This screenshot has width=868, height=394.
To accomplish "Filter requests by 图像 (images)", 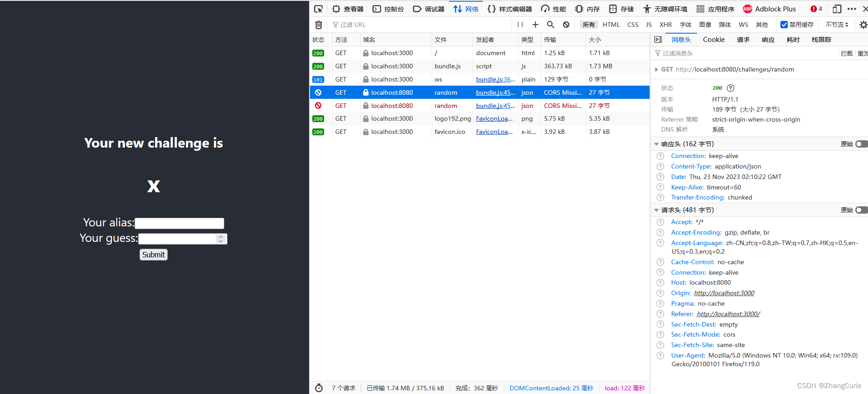I will point(705,25).
